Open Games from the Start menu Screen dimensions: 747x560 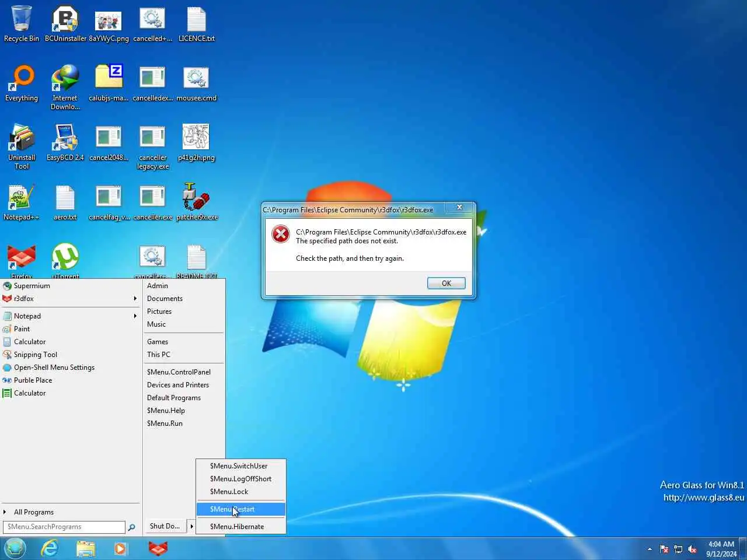184,342
